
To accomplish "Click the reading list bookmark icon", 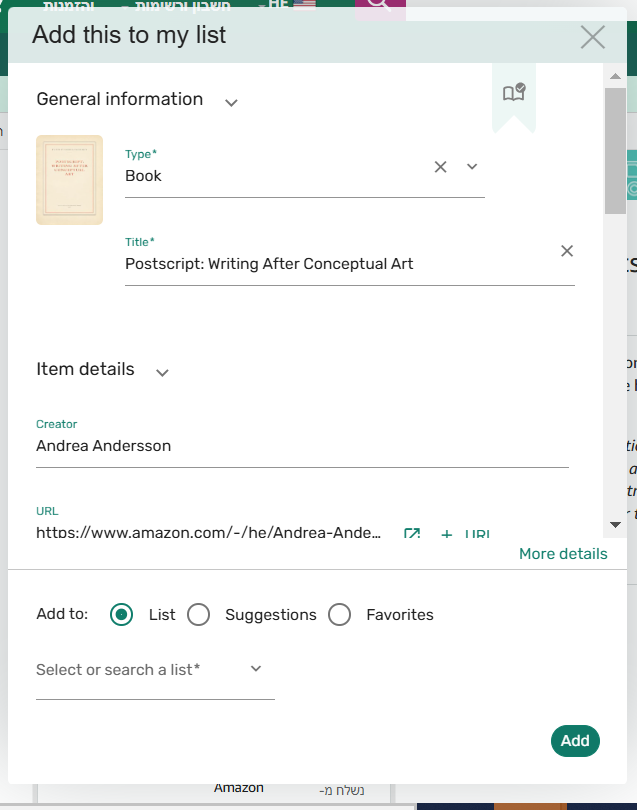I will coord(514,93).
